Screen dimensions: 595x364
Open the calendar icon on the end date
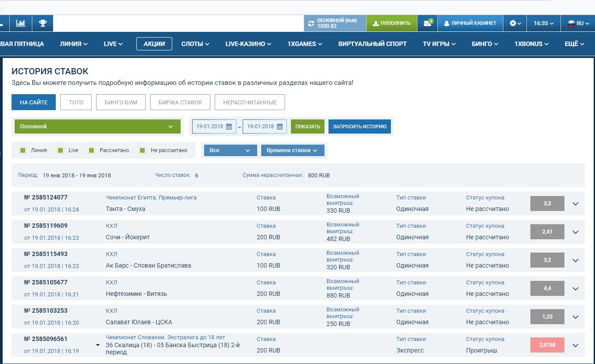pos(279,126)
